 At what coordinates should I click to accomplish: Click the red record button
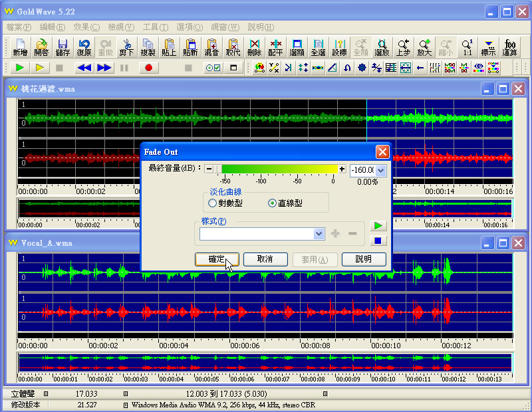pos(148,68)
